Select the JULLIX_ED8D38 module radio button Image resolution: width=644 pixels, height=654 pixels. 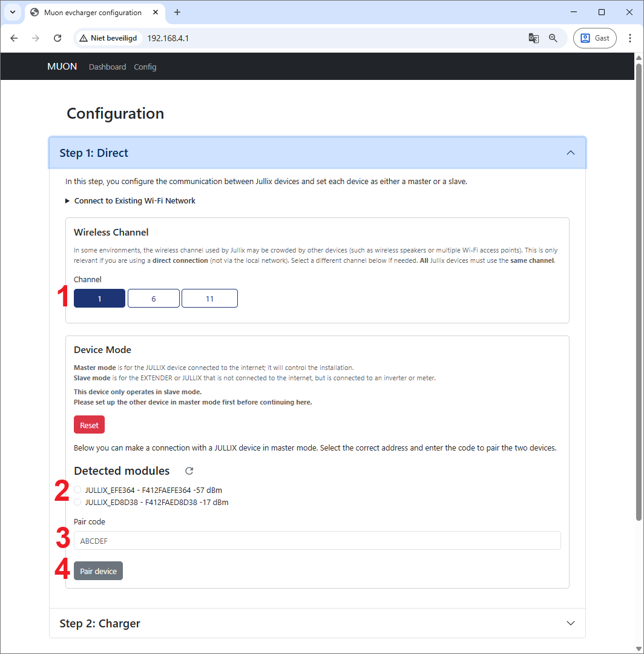pos(77,502)
